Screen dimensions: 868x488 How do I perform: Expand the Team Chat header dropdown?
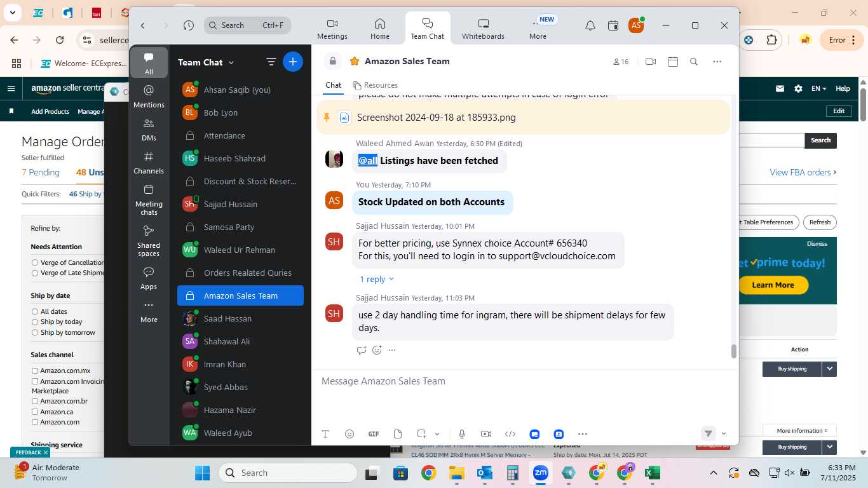[x=231, y=62]
